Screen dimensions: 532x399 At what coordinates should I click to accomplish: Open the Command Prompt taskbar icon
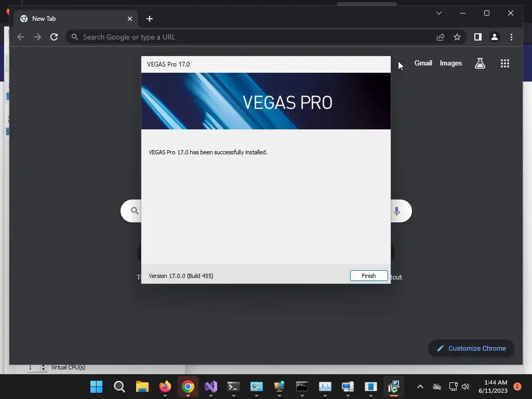[x=302, y=387]
